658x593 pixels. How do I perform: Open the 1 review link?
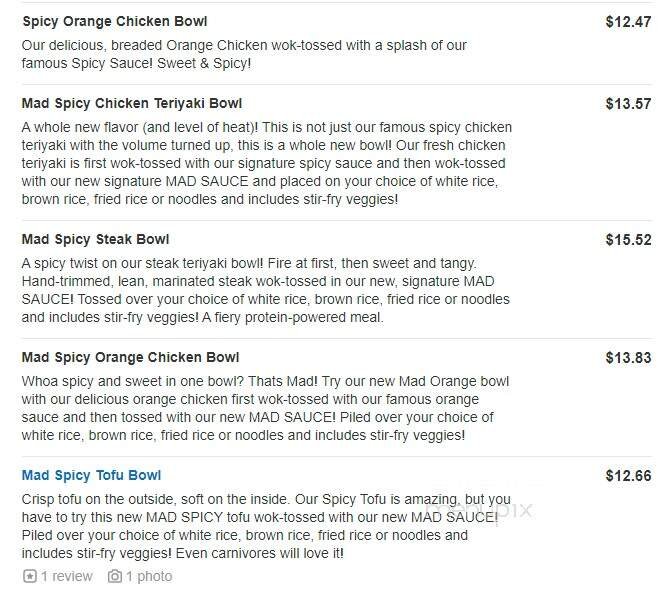pyautogui.click(x=66, y=577)
